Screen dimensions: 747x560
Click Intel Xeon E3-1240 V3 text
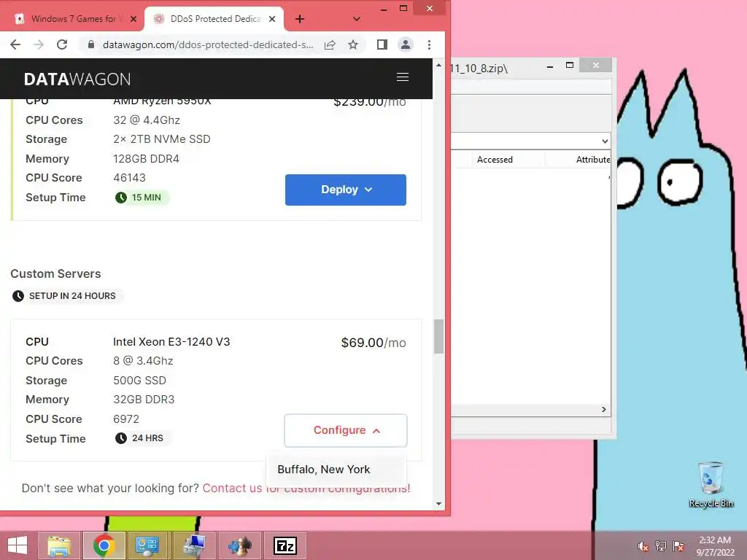point(171,342)
